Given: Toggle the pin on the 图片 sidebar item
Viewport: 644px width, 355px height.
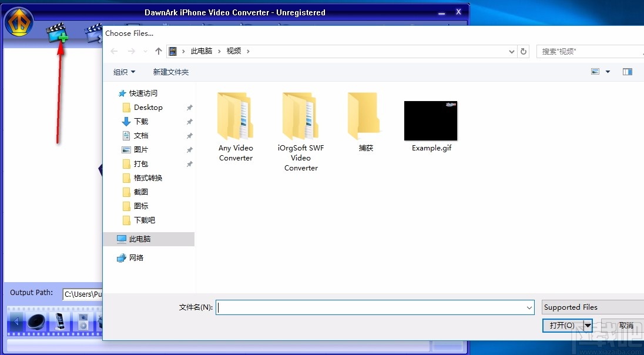Looking at the screenshot, I should point(189,150).
